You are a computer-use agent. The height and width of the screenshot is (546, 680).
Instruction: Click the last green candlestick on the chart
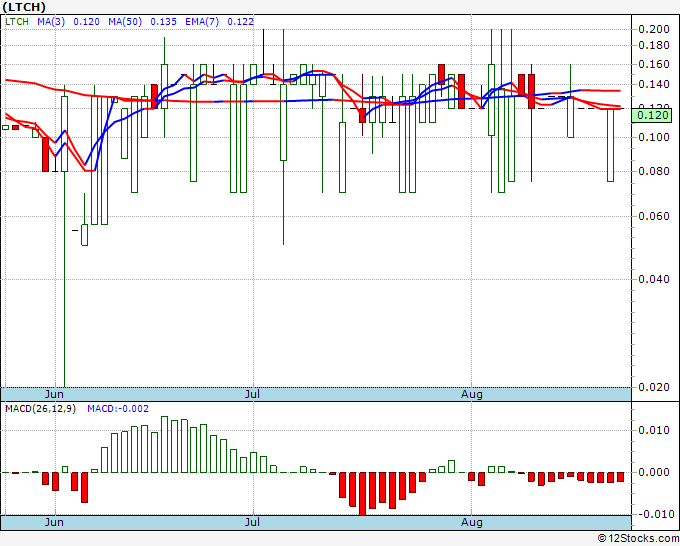[610, 145]
